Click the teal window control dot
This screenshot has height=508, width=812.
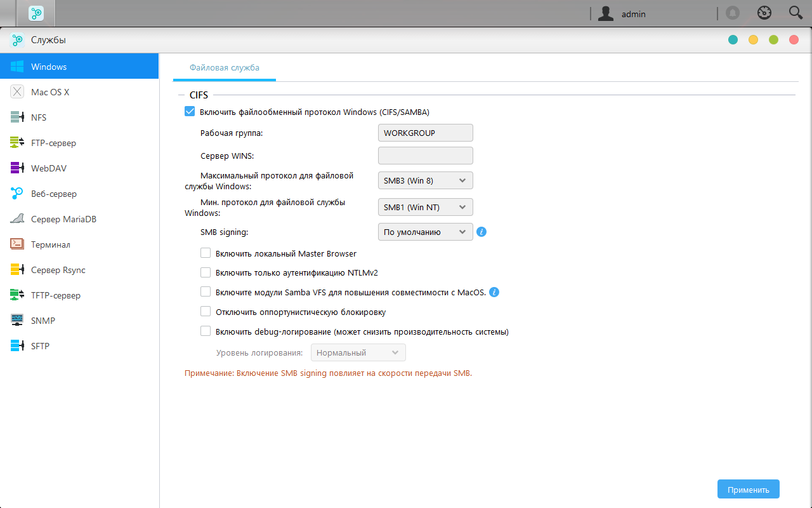tap(733, 40)
